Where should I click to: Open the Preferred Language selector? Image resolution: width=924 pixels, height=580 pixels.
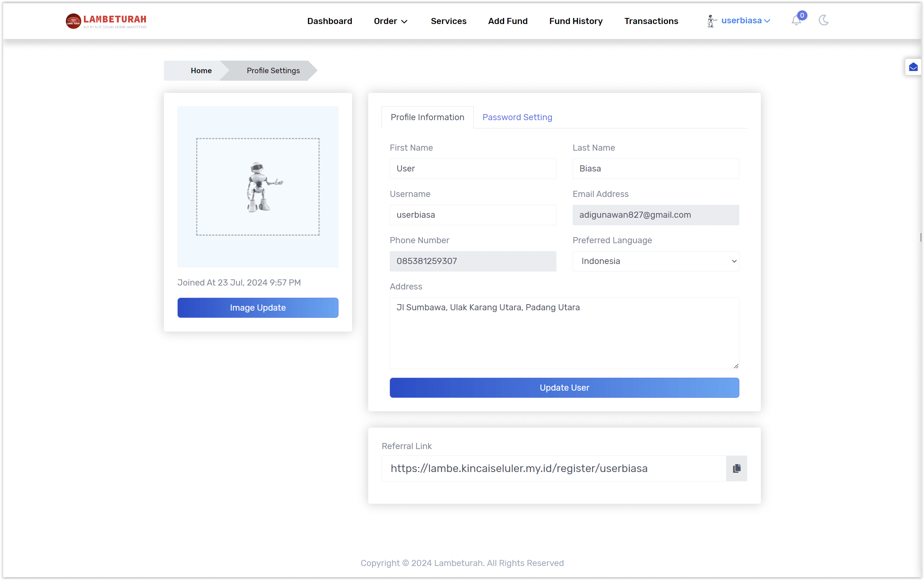coord(655,261)
